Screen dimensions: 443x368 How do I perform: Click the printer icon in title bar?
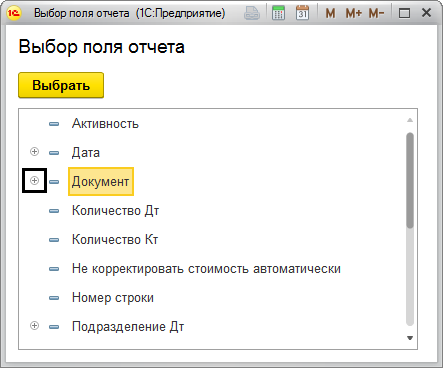252,13
